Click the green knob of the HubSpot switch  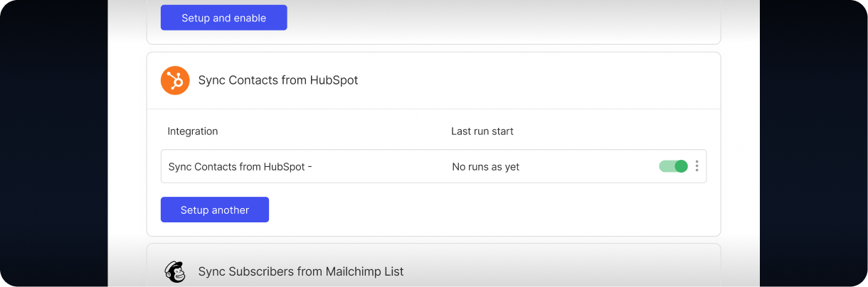coord(681,166)
